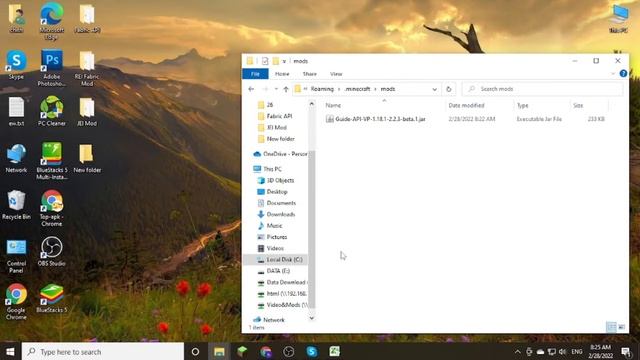This screenshot has width=640, height=360.
Task: Click the .minecraft breadcrumb
Action: 357,89
